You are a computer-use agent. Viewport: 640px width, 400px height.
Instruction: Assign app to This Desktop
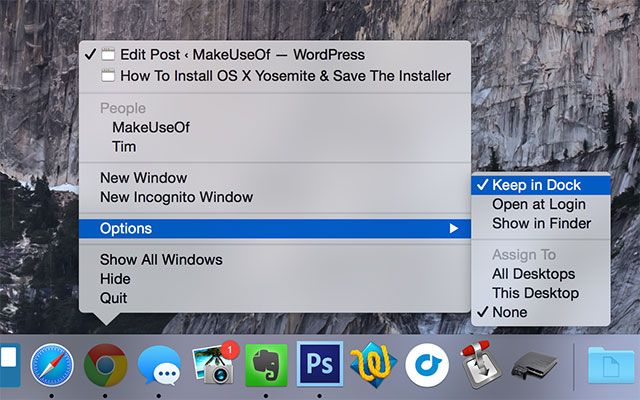[535, 293]
